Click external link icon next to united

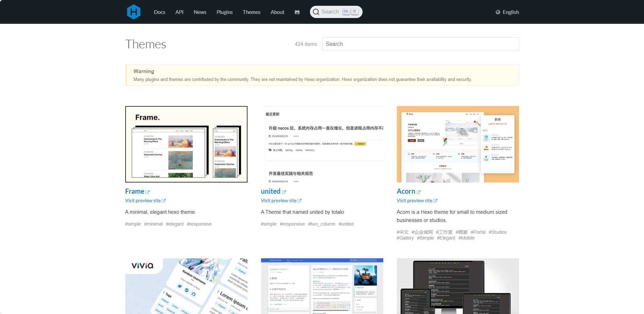pyautogui.click(x=284, y=192)
